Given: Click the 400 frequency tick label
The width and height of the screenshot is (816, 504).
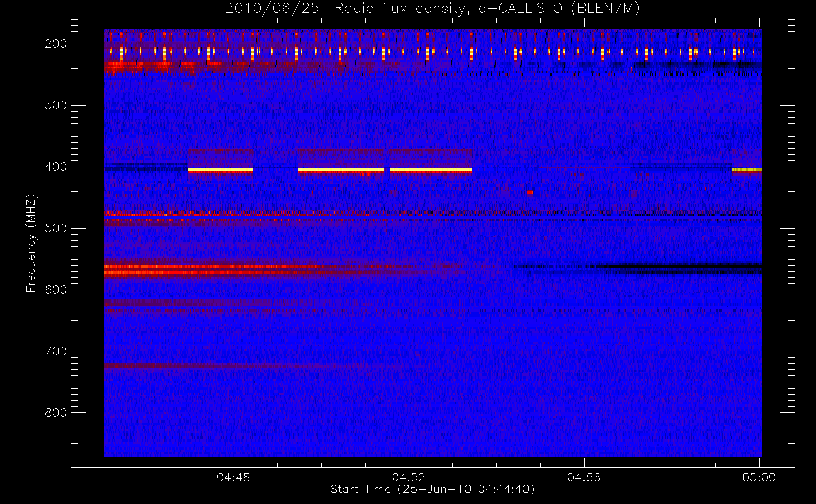Looking at the screenshot, I should (x=56, y=167).
